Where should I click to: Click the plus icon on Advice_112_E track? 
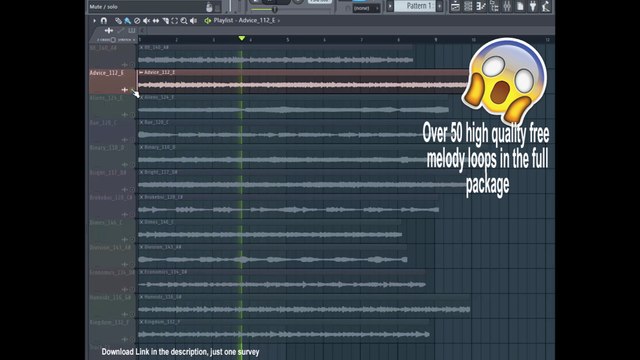125,90
